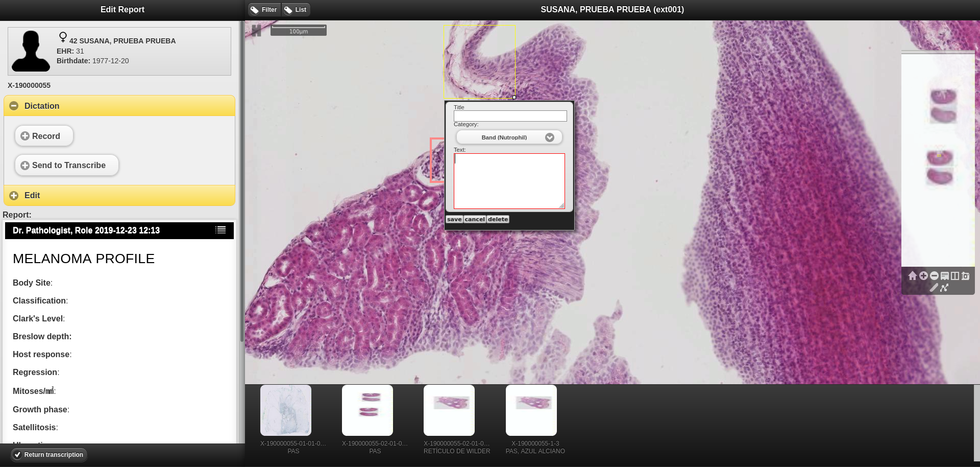Click the List tag button
Screen dimensions: 980x467
(296, 10)
